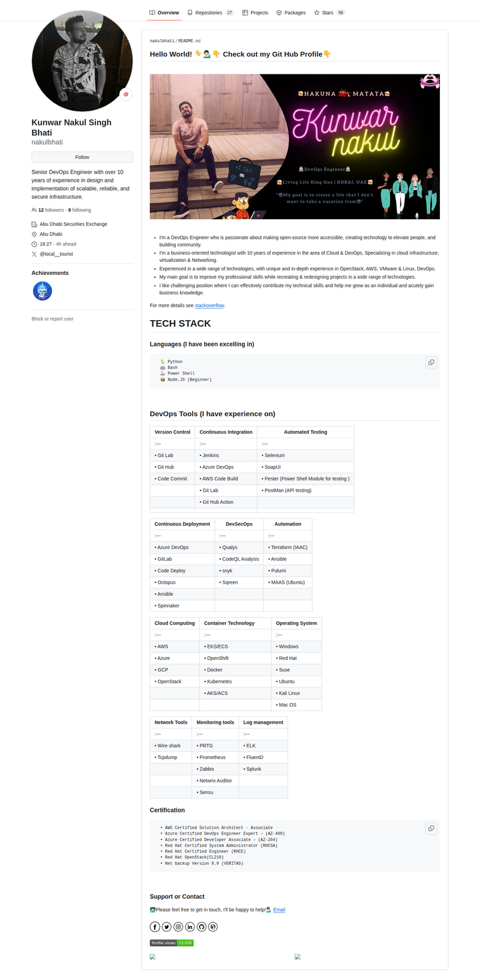The width and height of the screenshot is (480, 980).
Task: Click the PostMan (API testing) cell
Action: coord(305,490)
